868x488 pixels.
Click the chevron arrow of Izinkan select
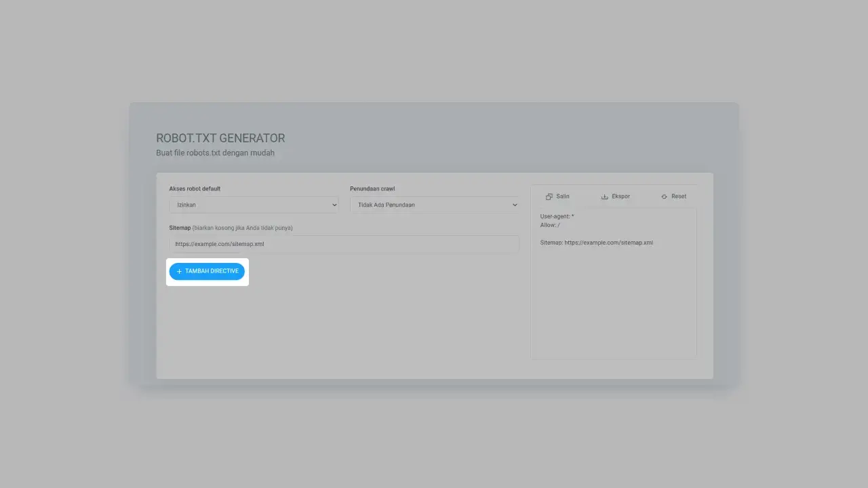tap(334, 205)
